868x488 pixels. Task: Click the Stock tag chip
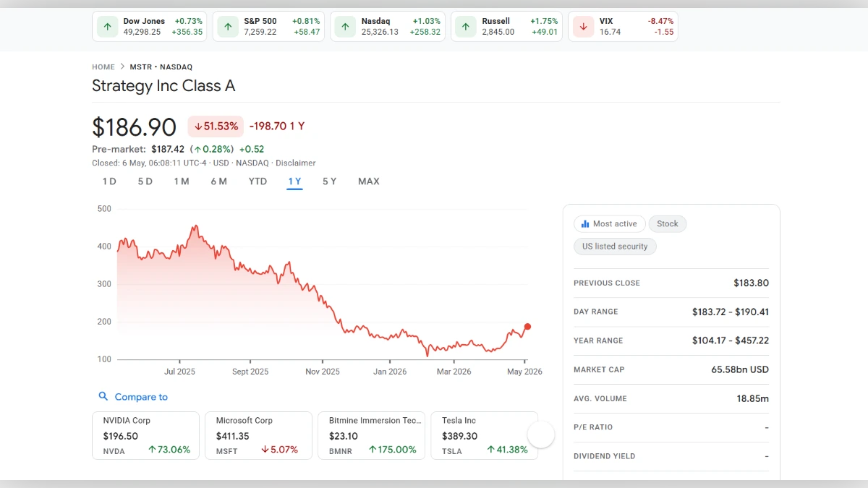click(668, 224)
